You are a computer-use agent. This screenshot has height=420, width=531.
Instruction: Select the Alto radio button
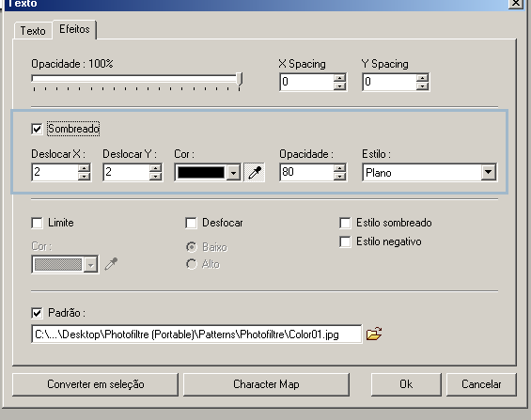point(192,264)
